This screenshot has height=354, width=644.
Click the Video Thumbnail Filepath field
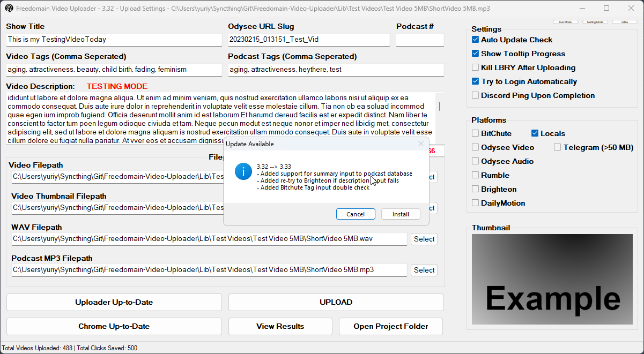click(x=117, y=208)
